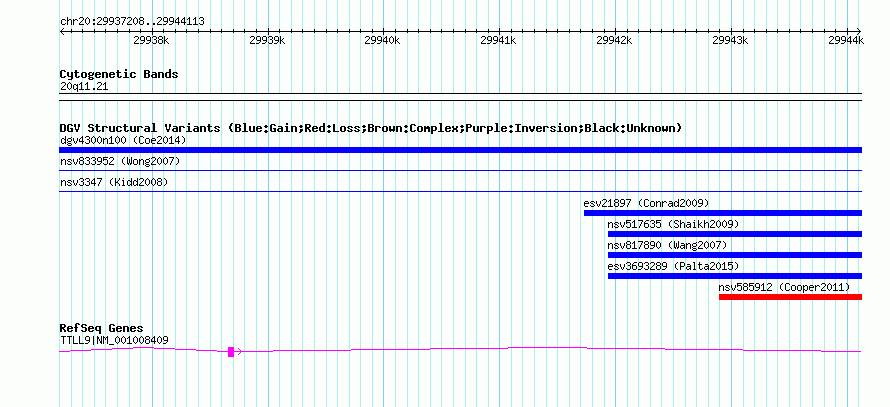This screenshot has width=890, height=407.
Task: Click the nsv3347 (Kidd2008) label
Action: [114, 182]
